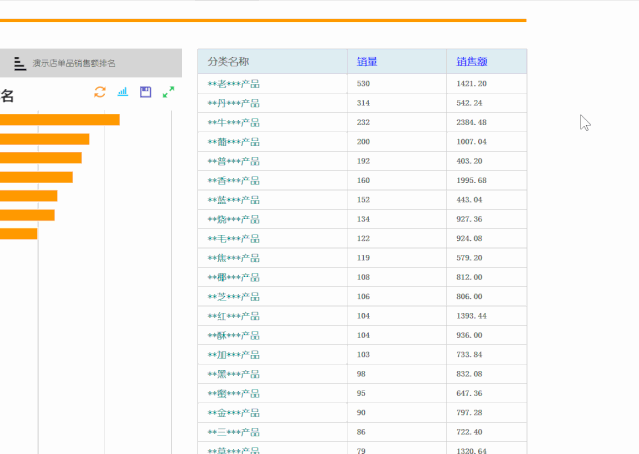Screen dimensions: 639x454
Task: Select the **香***产品 category entry
Action: pos(233,181)
